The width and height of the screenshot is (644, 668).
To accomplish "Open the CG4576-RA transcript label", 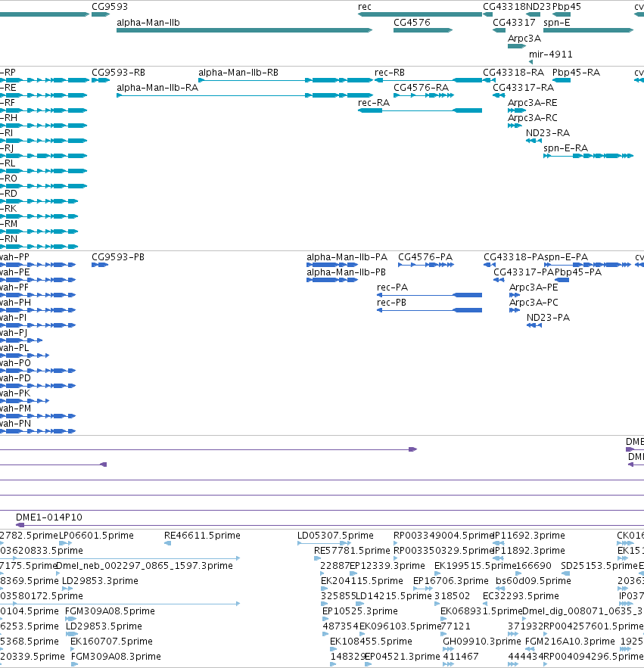I will pos(421,87).
